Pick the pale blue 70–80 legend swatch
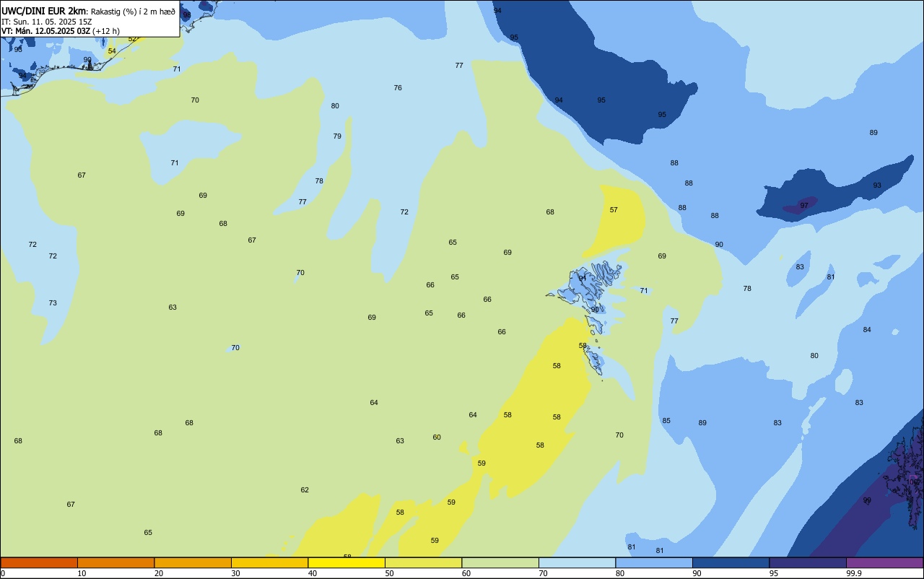Screen dimensions: 924x579 [x=577, y=562]
